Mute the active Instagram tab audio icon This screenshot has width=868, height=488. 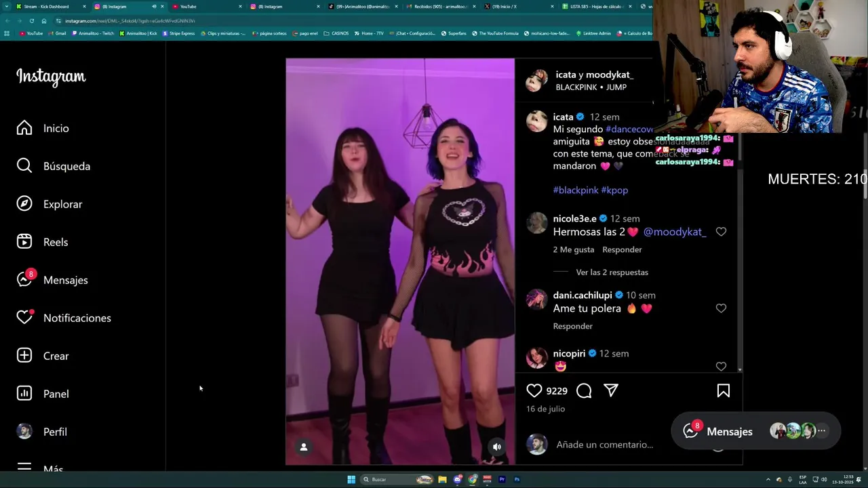coord(154,6)
